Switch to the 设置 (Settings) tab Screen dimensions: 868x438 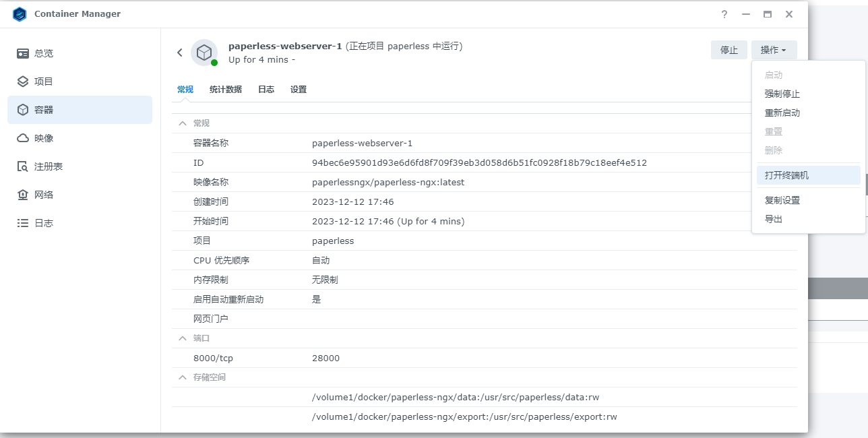pyautogui.click(x=298, y=88)
